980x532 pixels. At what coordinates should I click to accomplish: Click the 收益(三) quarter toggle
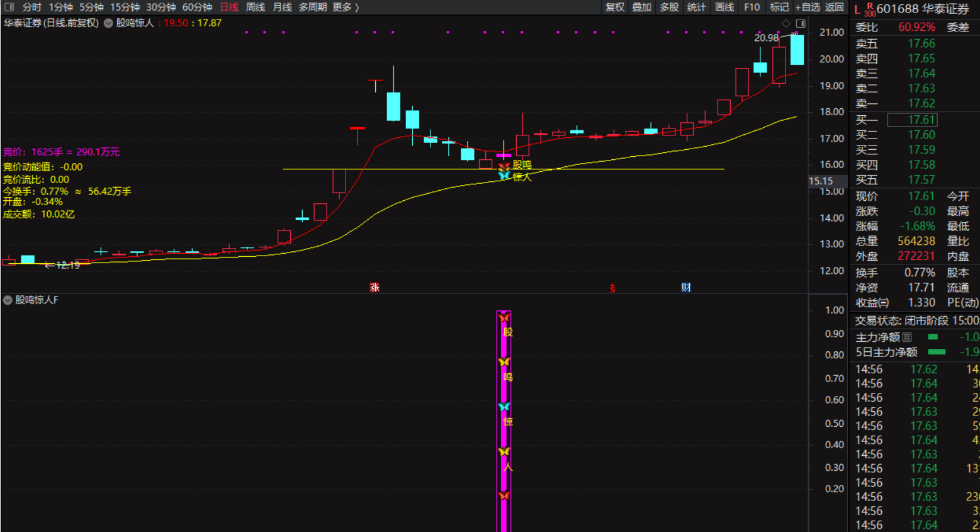point(872,303)
